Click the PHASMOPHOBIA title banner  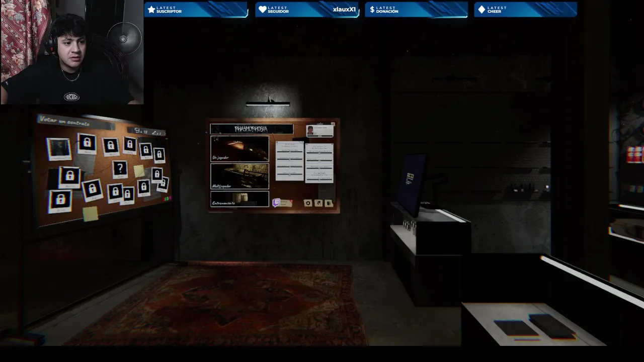252,129
